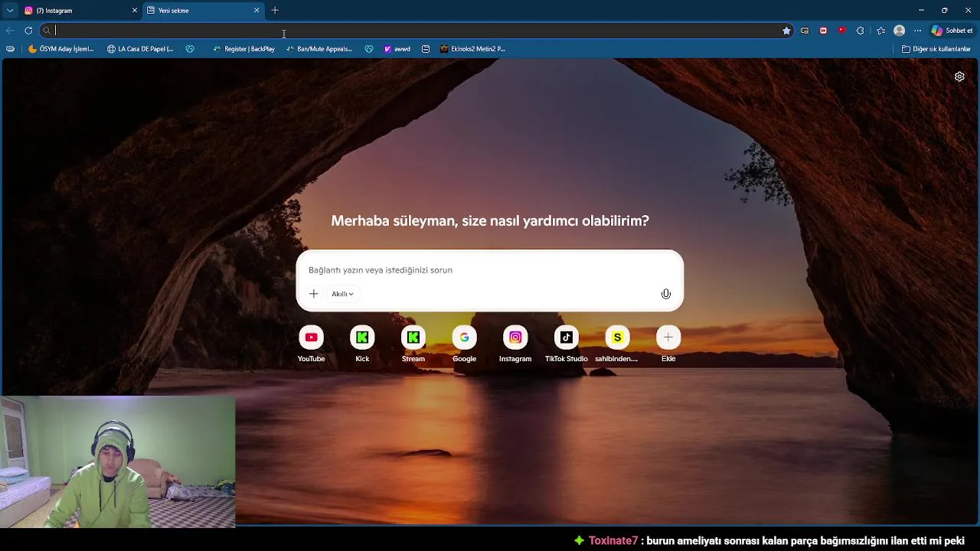Open the white page bookmark icon after awwd

tap(426, 49)
